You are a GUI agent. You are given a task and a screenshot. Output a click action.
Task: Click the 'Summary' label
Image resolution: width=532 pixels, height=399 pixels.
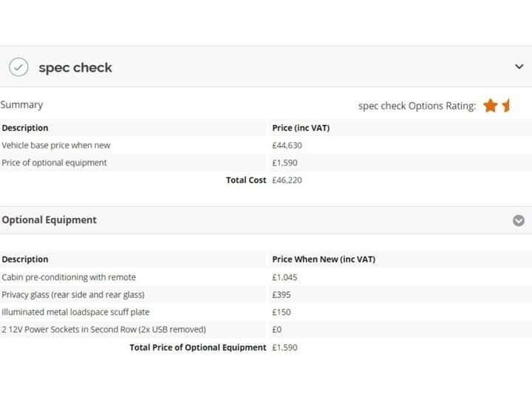21,105
